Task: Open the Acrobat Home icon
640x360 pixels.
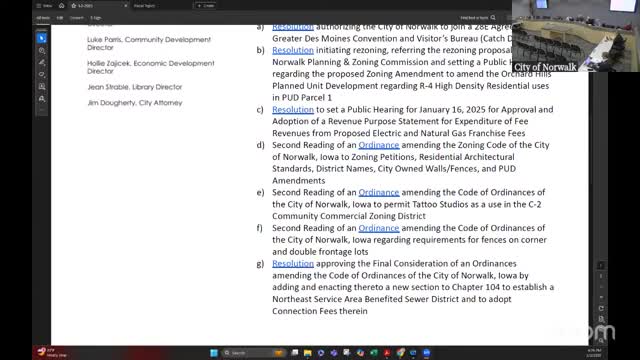Action: point(62,6)
